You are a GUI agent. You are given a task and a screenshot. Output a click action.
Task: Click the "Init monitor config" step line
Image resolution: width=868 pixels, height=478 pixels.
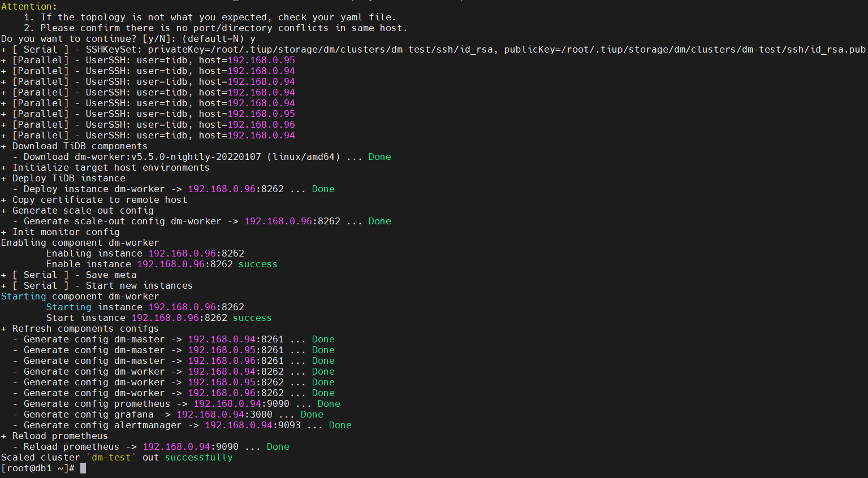[61, 232]
